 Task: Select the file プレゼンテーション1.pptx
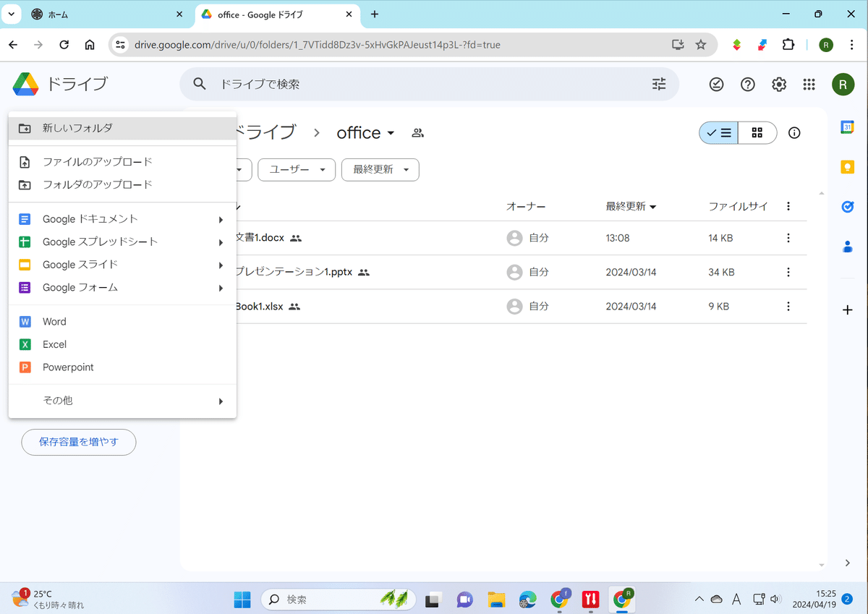294,273
